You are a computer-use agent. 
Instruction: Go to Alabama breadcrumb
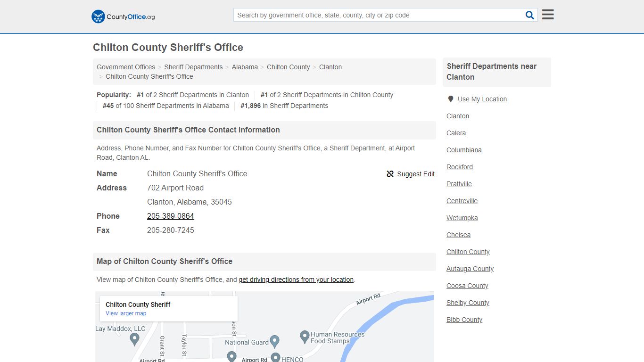pyautogui.click(x=245, y=67)
